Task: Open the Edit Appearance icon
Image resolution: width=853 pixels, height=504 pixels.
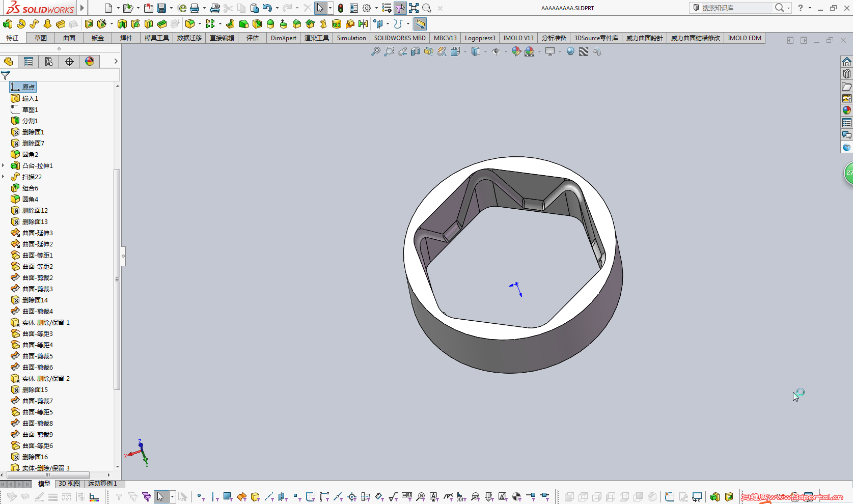Action: tap(516, 51)
